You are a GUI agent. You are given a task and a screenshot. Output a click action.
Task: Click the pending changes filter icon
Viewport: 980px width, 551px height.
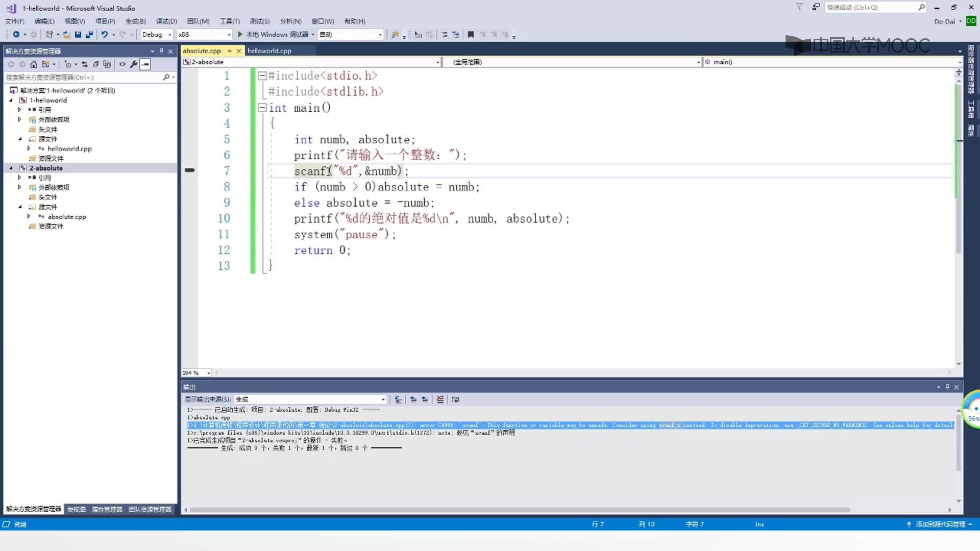[67, 64]
